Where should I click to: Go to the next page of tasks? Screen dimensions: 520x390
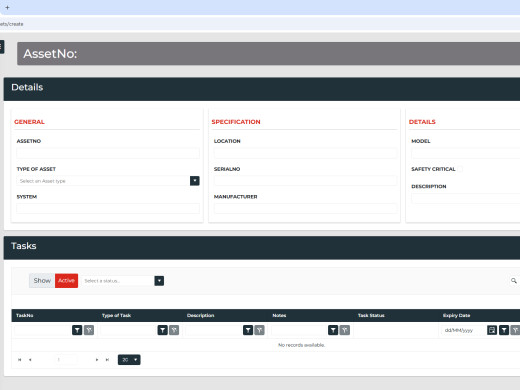click(97, 360)
